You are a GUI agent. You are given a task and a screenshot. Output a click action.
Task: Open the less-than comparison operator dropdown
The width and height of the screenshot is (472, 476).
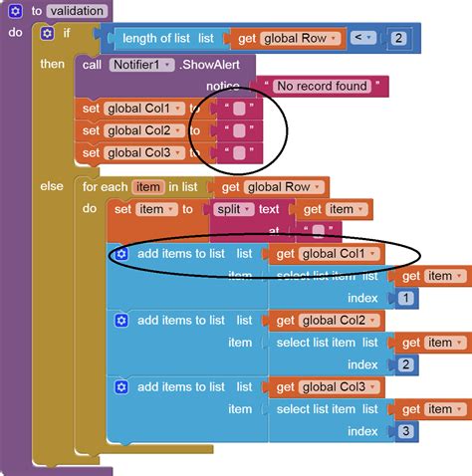coord(363,38)
